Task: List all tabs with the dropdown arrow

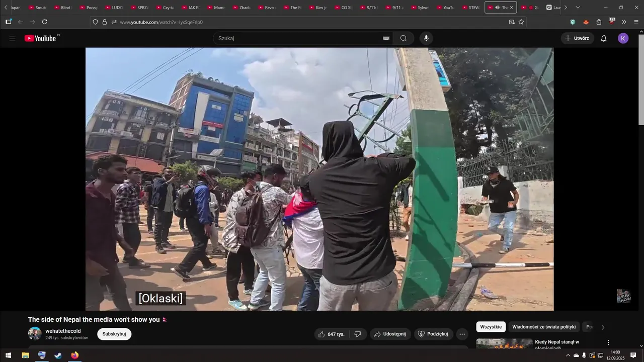Action: (x=578, y=8)
